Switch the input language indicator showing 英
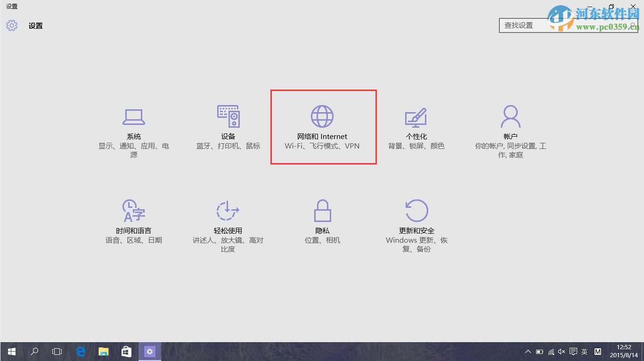 584,351
